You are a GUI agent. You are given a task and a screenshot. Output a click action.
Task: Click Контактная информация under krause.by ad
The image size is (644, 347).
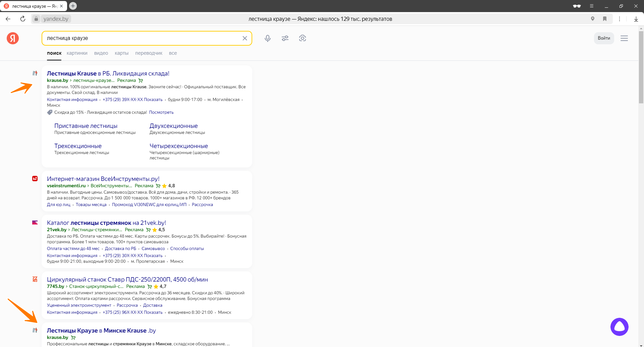coord(72,100)
